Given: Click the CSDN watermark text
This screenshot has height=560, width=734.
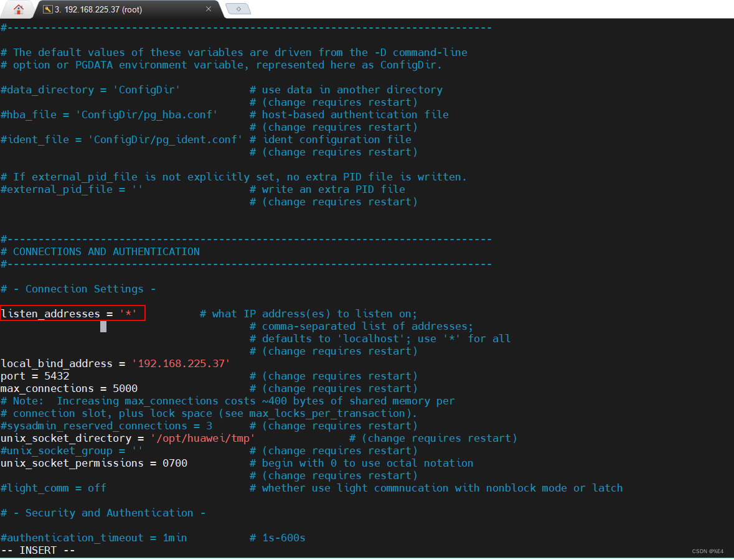Looking at the screenshot, I should coord(707,551).
